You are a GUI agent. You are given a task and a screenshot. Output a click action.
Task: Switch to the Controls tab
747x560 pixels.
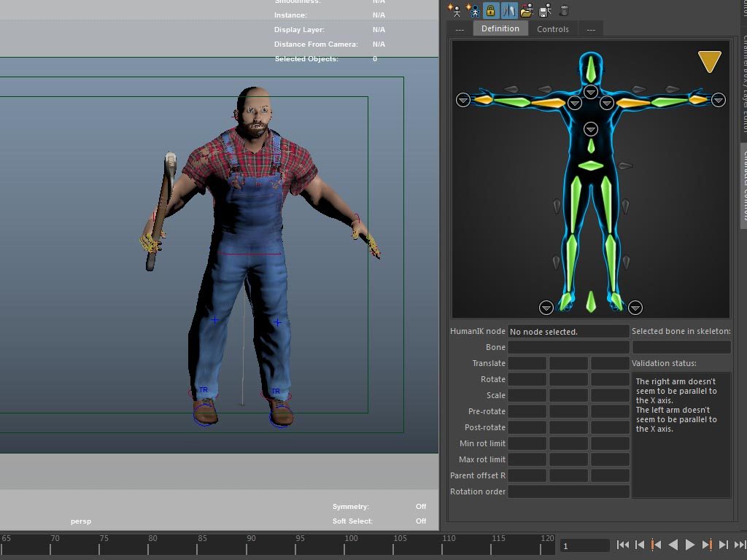[x=553, y=29]
